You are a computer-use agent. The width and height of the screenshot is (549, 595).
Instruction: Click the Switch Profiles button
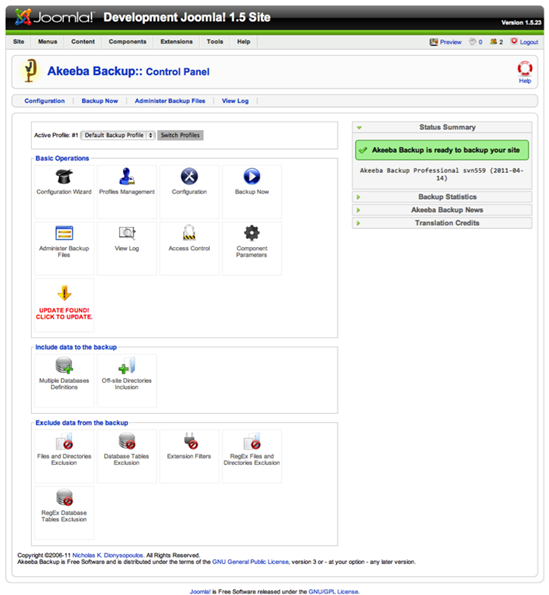click(x=180, y=135)
